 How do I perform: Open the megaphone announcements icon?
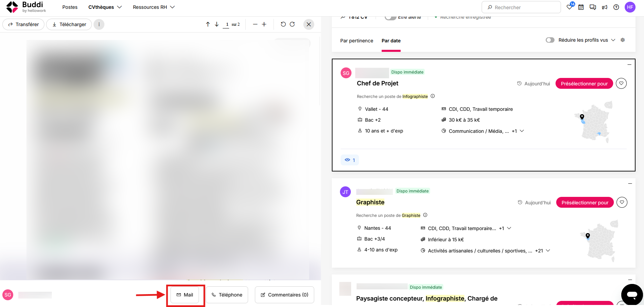tap(605, 7)
